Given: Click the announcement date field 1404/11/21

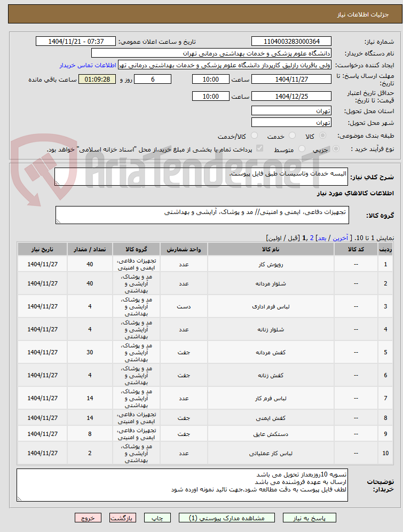Looking at the screenshot, I should 76,42.
